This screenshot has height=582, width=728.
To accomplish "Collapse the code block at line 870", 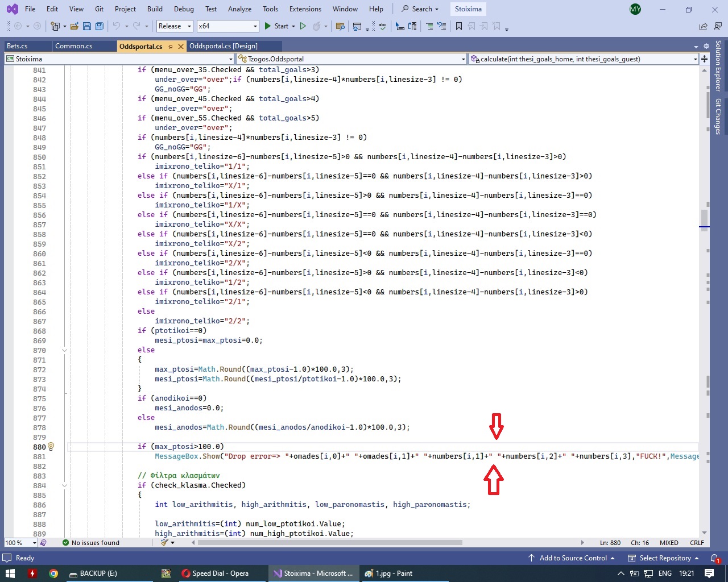I will 64,350.
